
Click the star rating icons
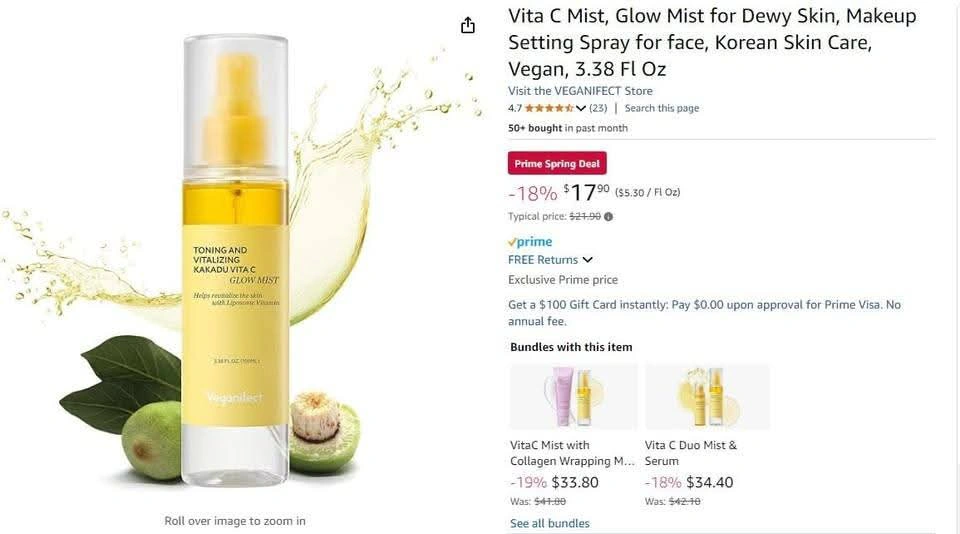tap(549, 108)
